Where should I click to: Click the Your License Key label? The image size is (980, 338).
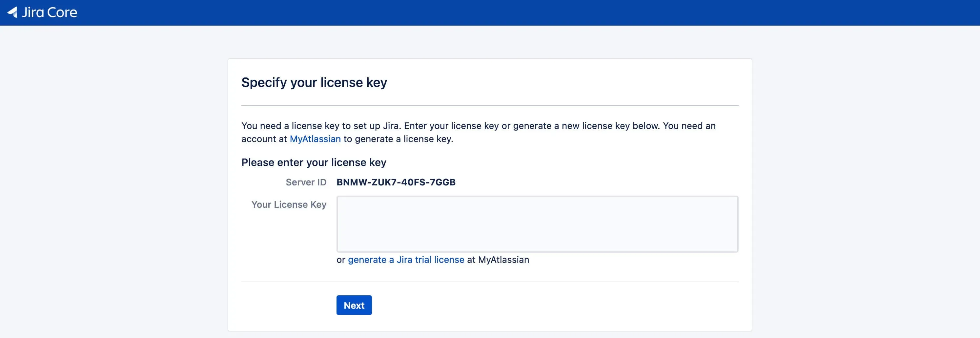tap(289, 204)
